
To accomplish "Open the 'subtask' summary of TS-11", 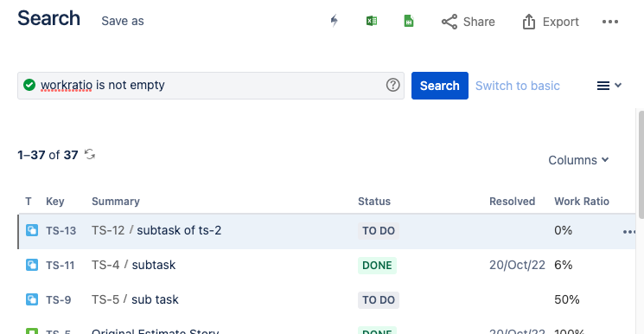I will pyautogui.click(x=154, y=265).
